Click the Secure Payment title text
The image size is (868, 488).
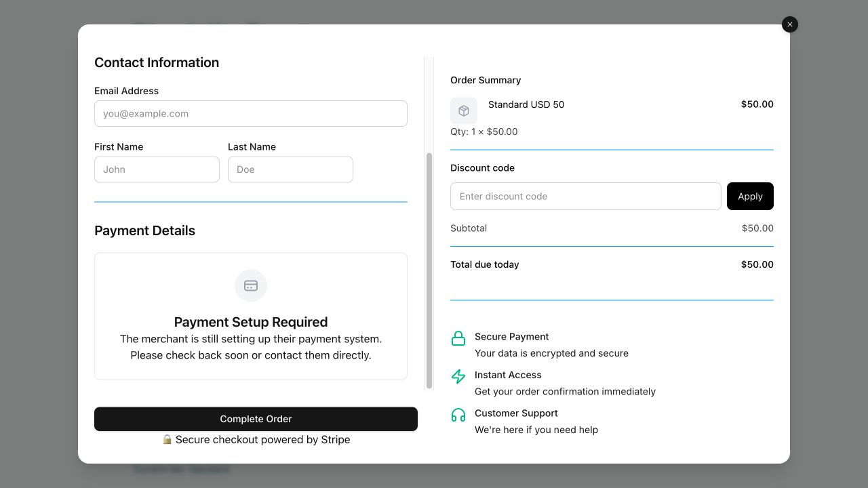tap(512, 337)
